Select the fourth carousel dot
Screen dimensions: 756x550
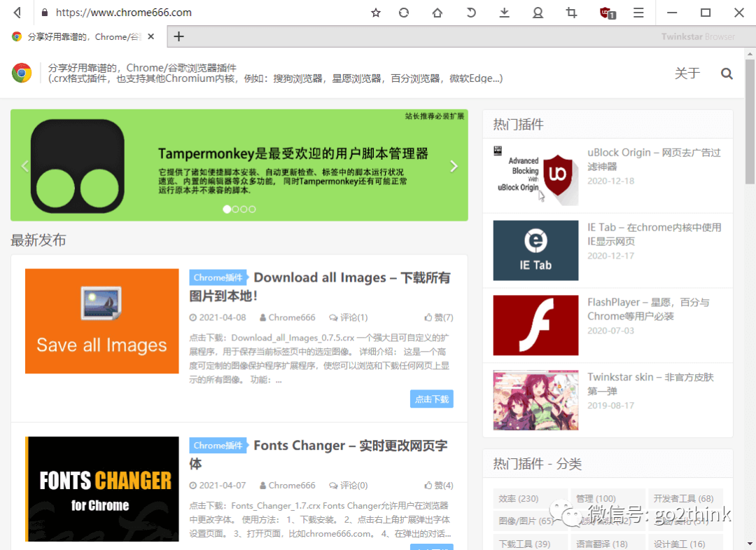click(252, 209)
